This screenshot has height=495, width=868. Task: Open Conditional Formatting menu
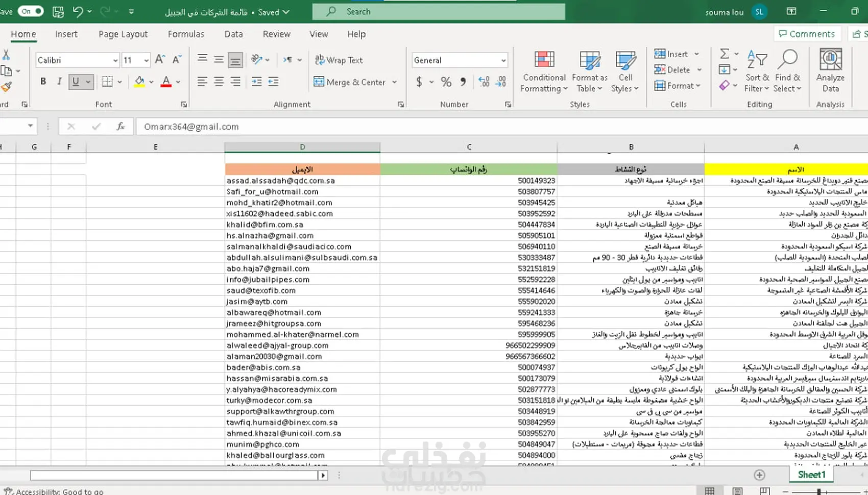point(544,71)
